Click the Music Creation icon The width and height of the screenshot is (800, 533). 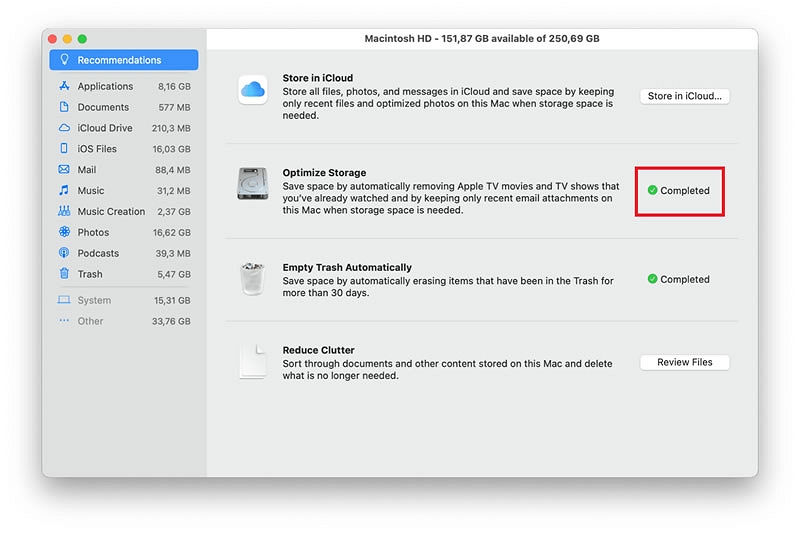point(64,211)
